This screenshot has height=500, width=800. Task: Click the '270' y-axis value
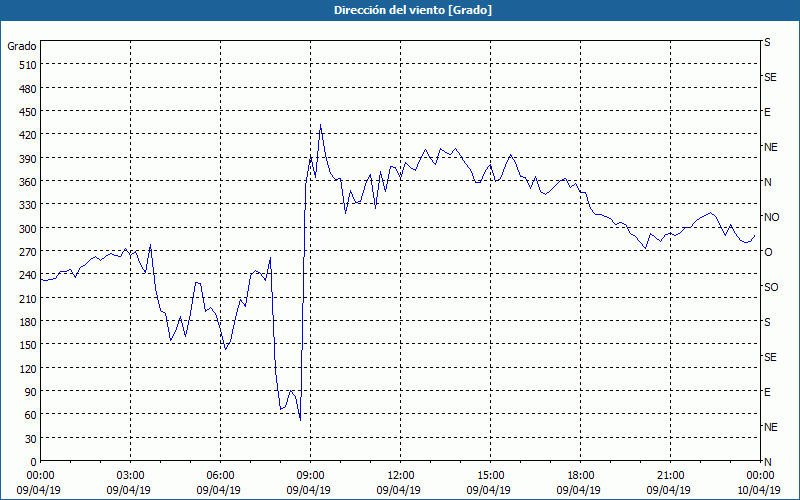point(28,252)
